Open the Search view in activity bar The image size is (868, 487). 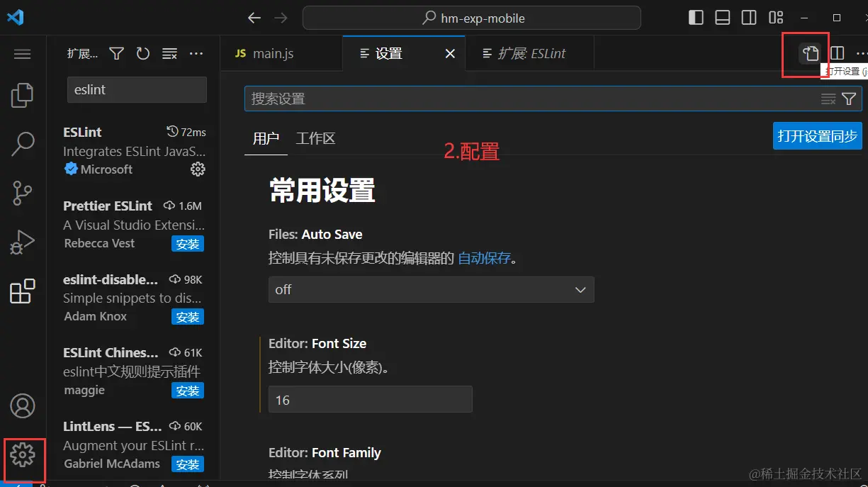tap(23, 144)
